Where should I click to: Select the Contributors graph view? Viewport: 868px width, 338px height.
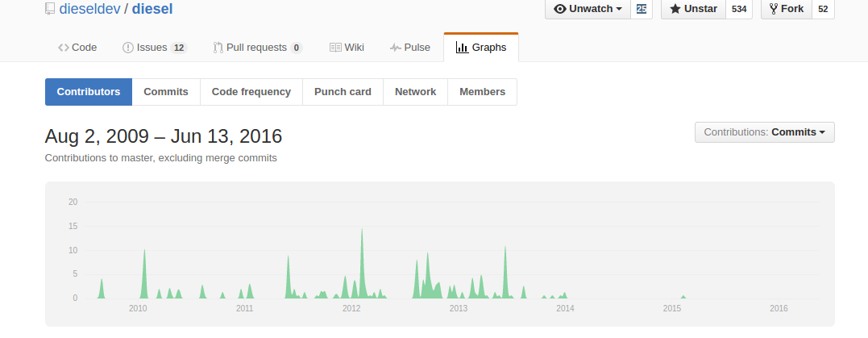point(89,92)
